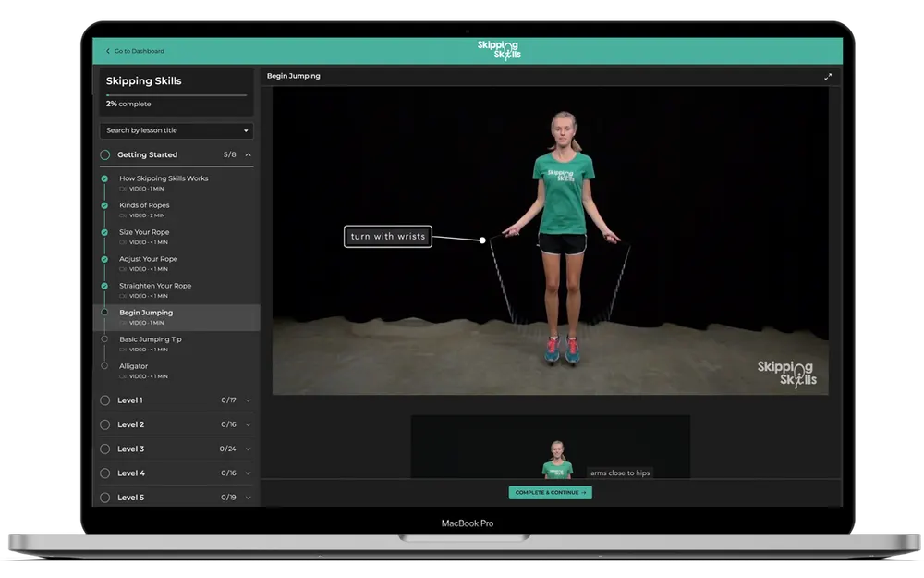The image size is (924, 578).
Task: Click the arms close to hips thumbnail
Action: pos(551,447)
